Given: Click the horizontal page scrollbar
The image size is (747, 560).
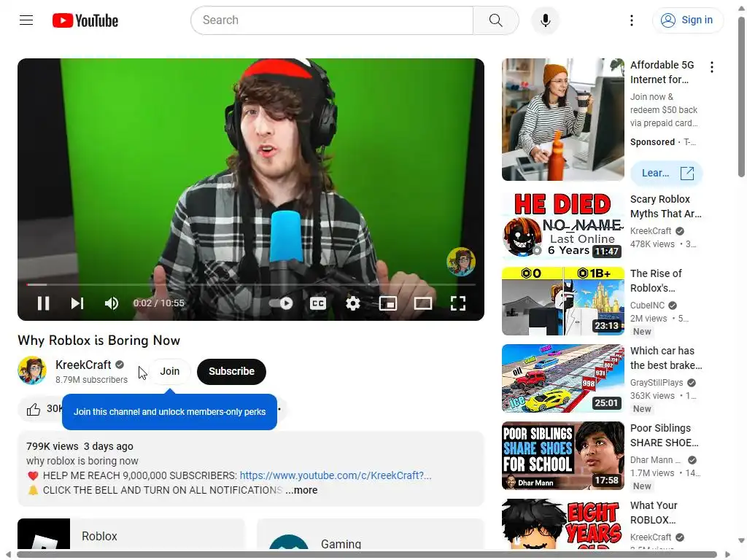Looking at the screenshot, I should 367,555.
